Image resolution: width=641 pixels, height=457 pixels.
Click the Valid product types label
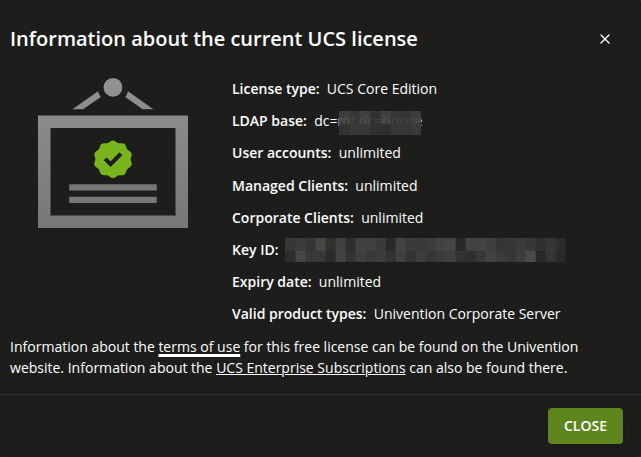pos(299,314)
